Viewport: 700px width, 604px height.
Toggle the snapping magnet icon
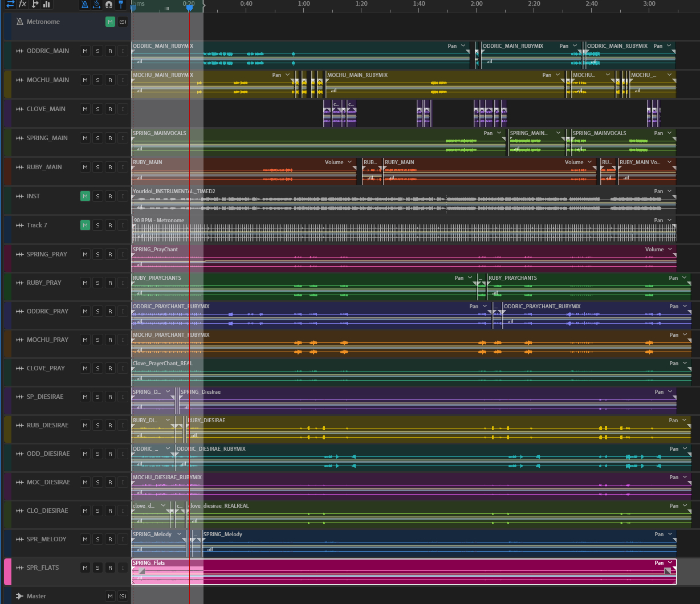(108, 5)
